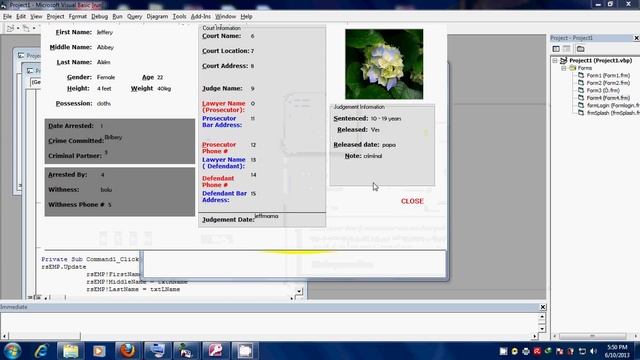This screenshot has width=640, height=360.
Task: Click the Judgement Date value jeffmama
Action: (266, 216)
